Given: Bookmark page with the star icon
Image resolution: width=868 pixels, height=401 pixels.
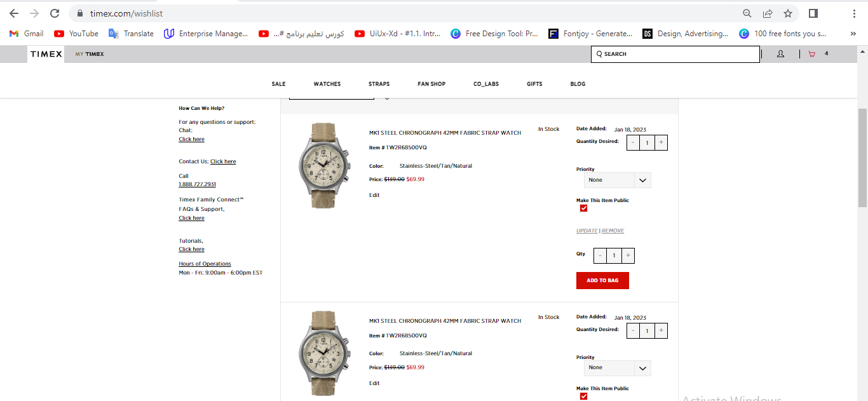Looking at the screenshot, I should [x=788, y=13].
